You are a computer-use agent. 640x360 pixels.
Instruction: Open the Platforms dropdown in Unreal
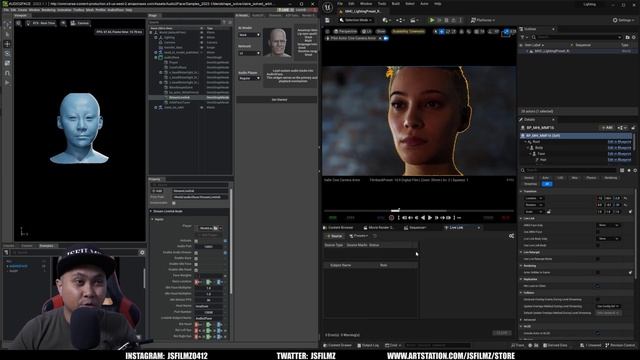483,20
